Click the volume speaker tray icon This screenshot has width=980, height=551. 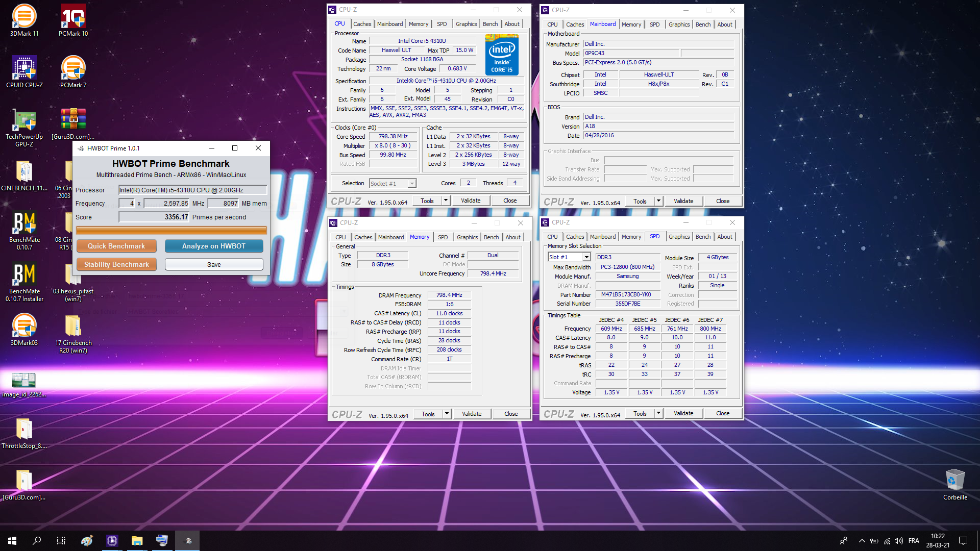click(899, 541)
